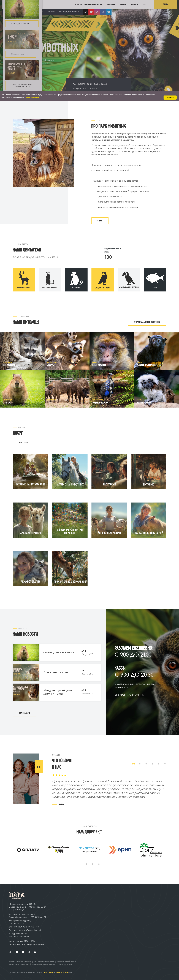Open the TikTok icon in the header

click(85, 12)
